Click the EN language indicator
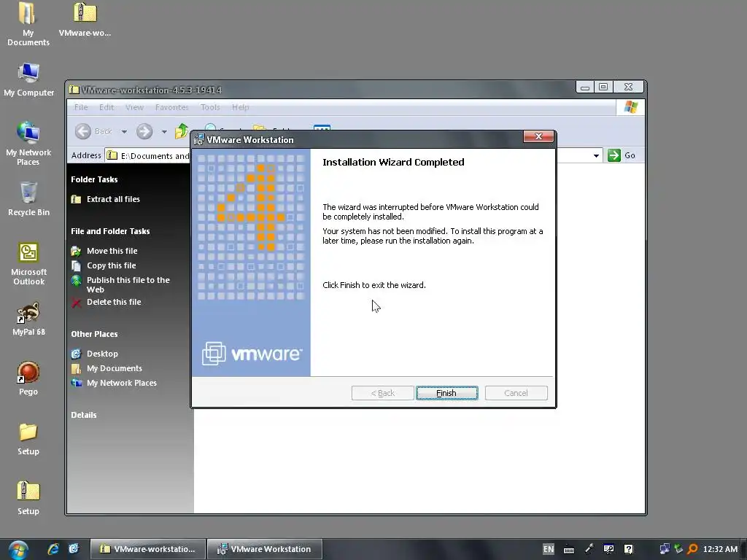The width and height of the screenshot is (747, 560). [549, 549]
